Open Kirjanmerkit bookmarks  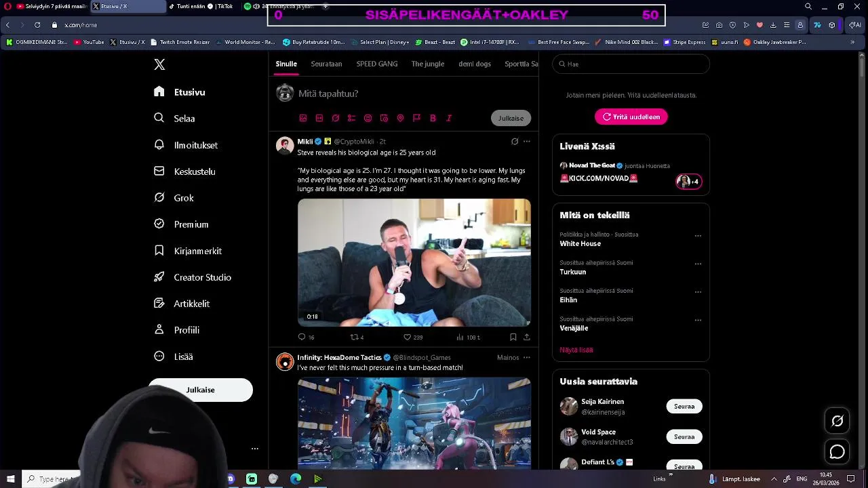click(189, 251)
